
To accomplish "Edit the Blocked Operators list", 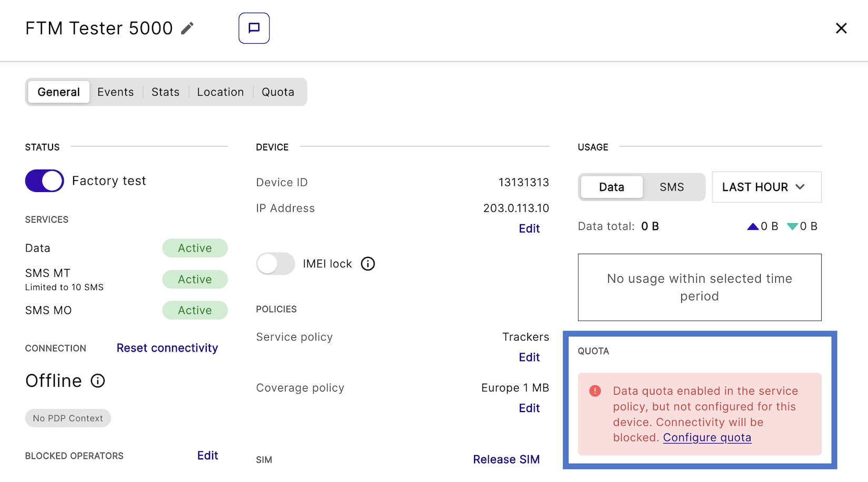I will click(x=207, y=456).
